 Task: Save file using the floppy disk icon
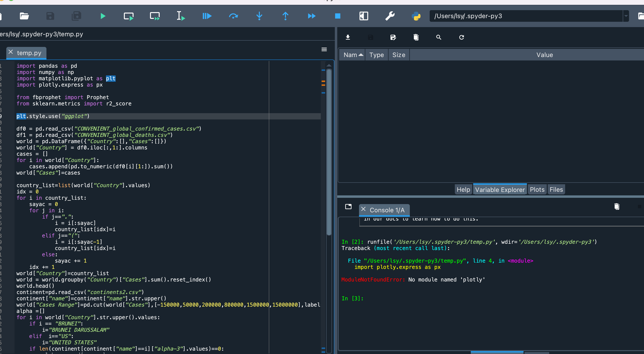pos(50,16)
